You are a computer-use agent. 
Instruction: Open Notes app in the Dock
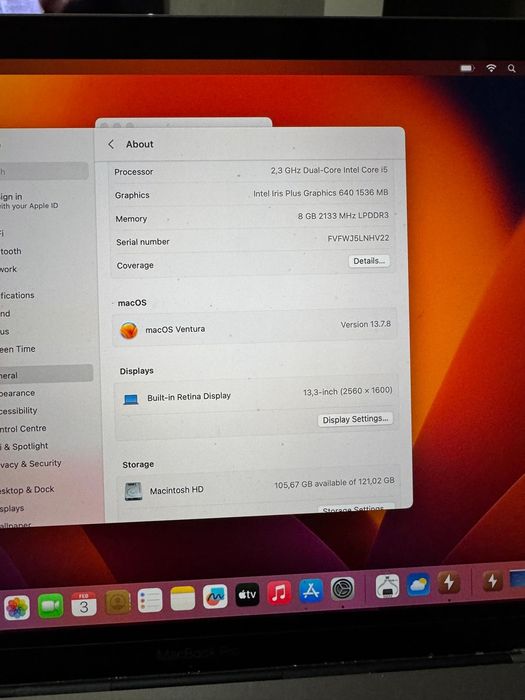point(183,599)
